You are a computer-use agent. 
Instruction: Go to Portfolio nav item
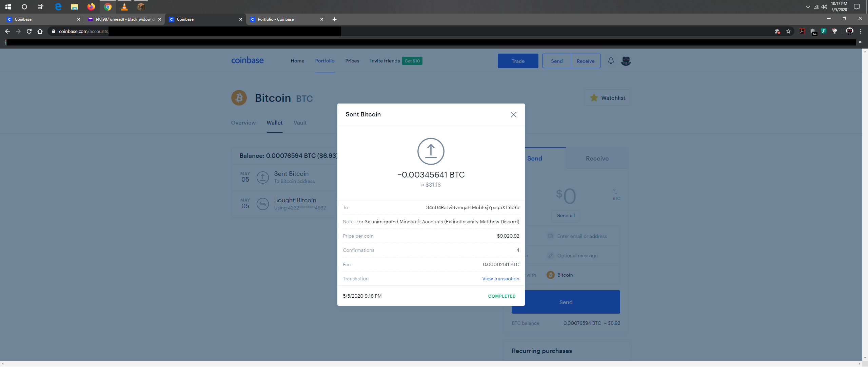(324, 61)
